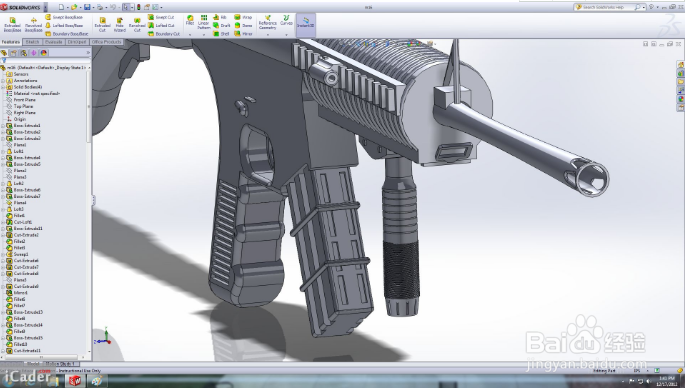This screenshot has height=388, width=685.
Task: Choose the Lofted Boss/Base command
Action: pos(64,25)
